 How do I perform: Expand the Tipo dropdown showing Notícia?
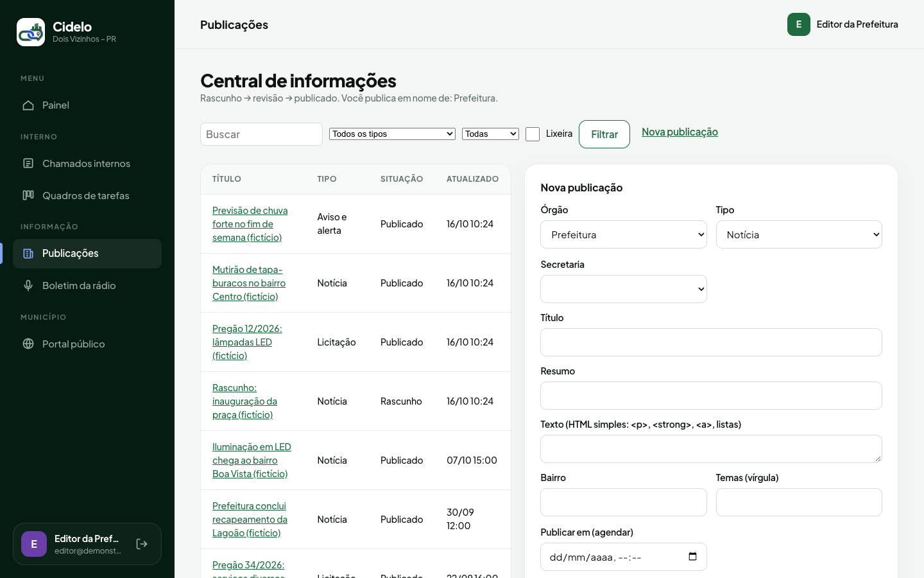(x=799, y=234)
